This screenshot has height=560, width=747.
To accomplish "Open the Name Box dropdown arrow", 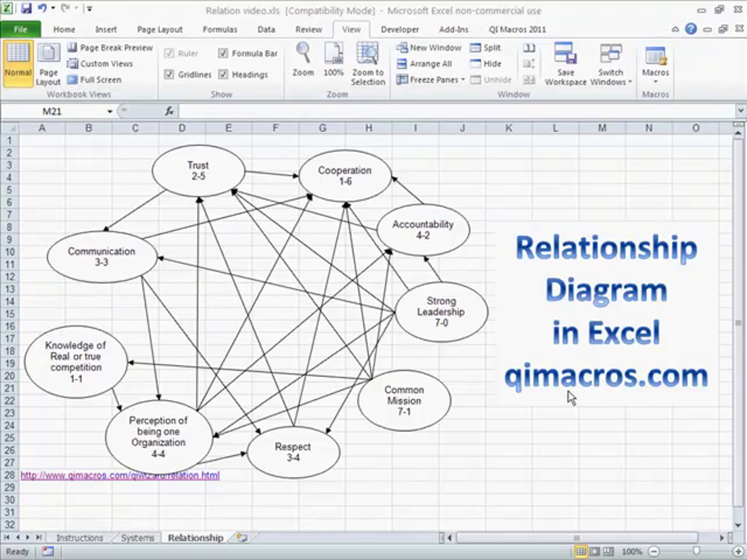I will click(x=110, y=111).
